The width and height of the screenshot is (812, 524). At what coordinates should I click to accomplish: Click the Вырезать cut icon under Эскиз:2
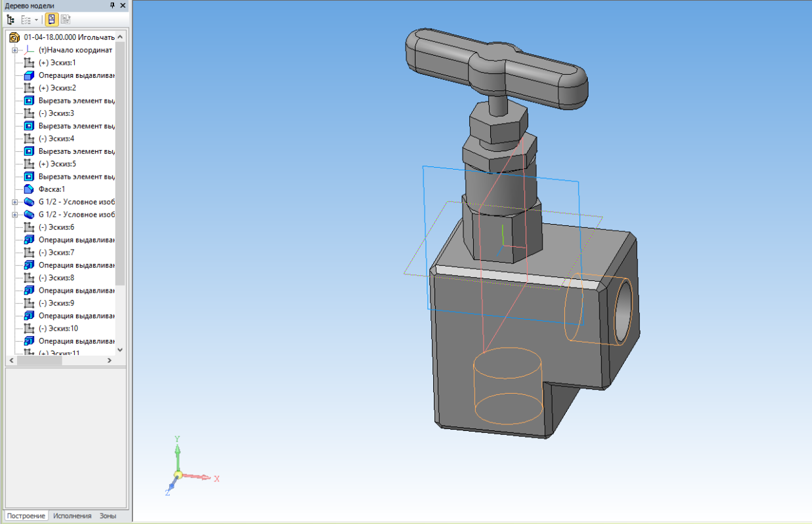28,101
